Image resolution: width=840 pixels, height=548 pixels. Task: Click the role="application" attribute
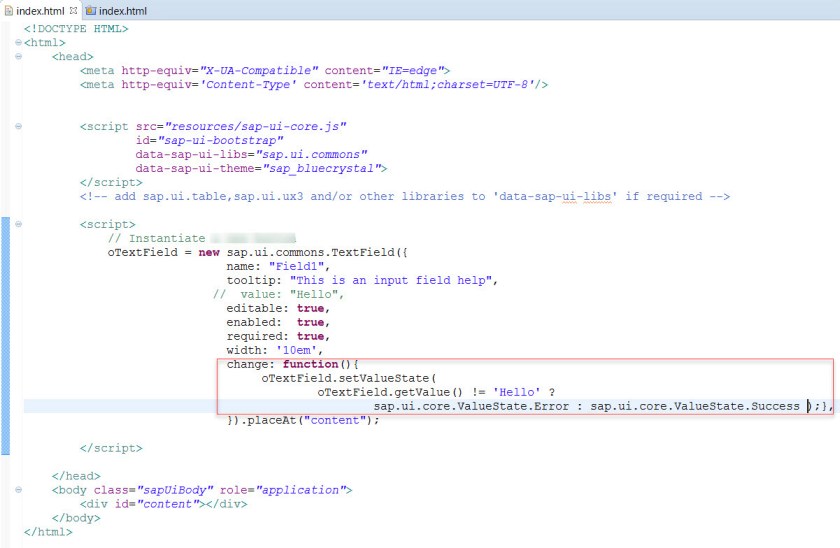[283, 490]
